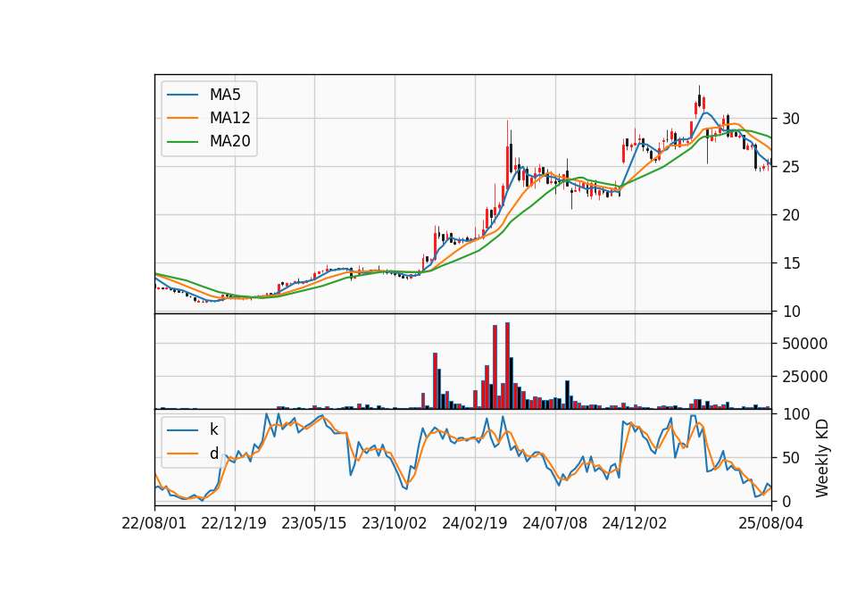Click the 24/12/02 date axis label

coord(635,523)
